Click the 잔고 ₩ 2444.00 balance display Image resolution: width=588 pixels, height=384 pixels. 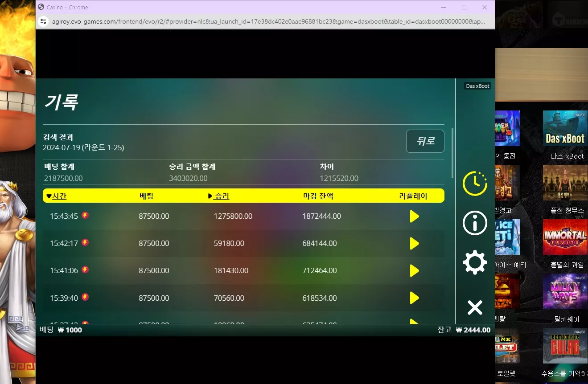pos(464,330)
